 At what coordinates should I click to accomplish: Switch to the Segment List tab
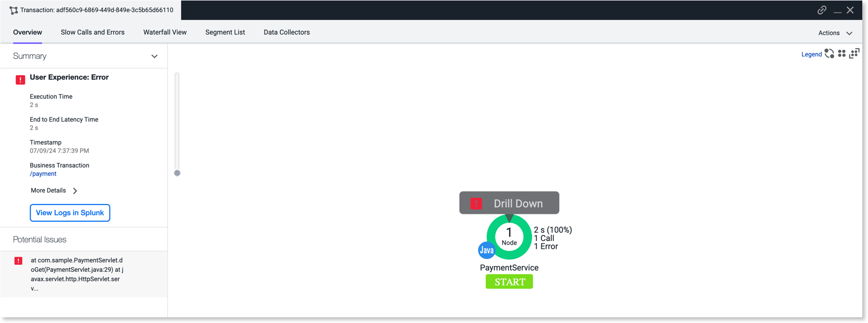click(225, 32)
